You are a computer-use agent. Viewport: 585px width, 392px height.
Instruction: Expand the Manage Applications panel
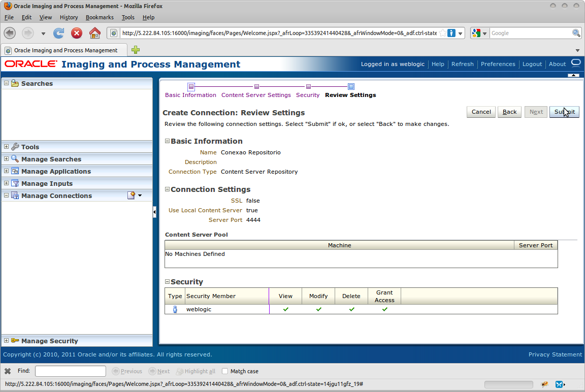(x=6, y=171)
